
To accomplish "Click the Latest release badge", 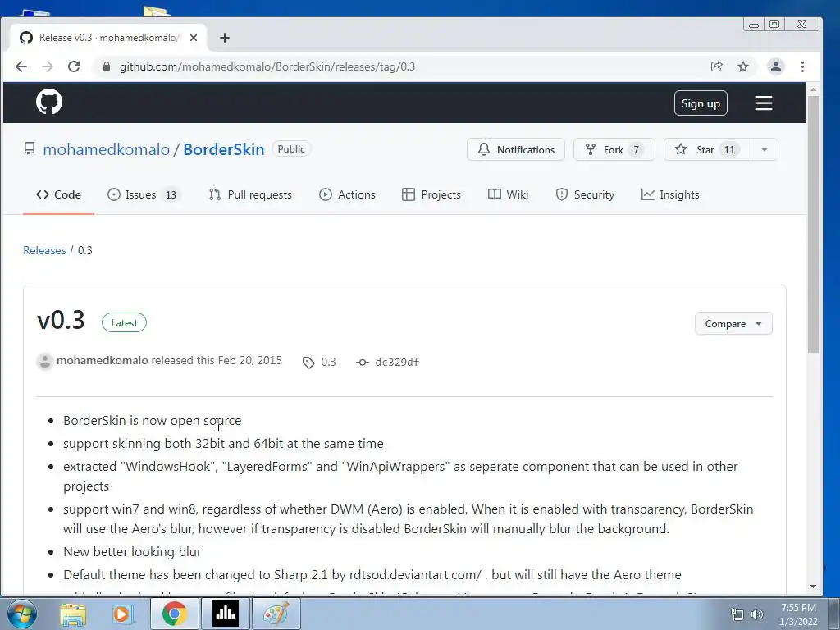I will pyautogui.click(x=124, y=322).
